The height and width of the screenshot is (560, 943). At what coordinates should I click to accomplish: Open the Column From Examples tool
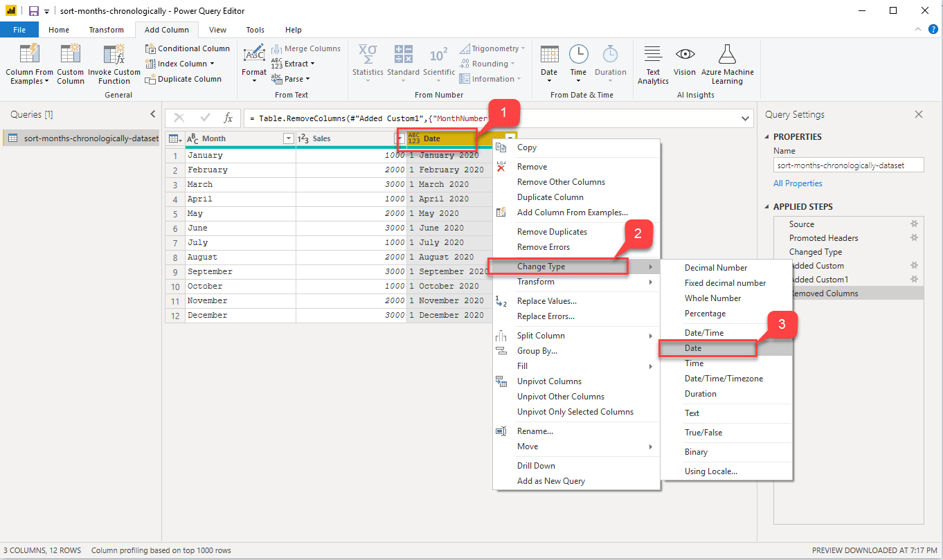tap(28, 64)
